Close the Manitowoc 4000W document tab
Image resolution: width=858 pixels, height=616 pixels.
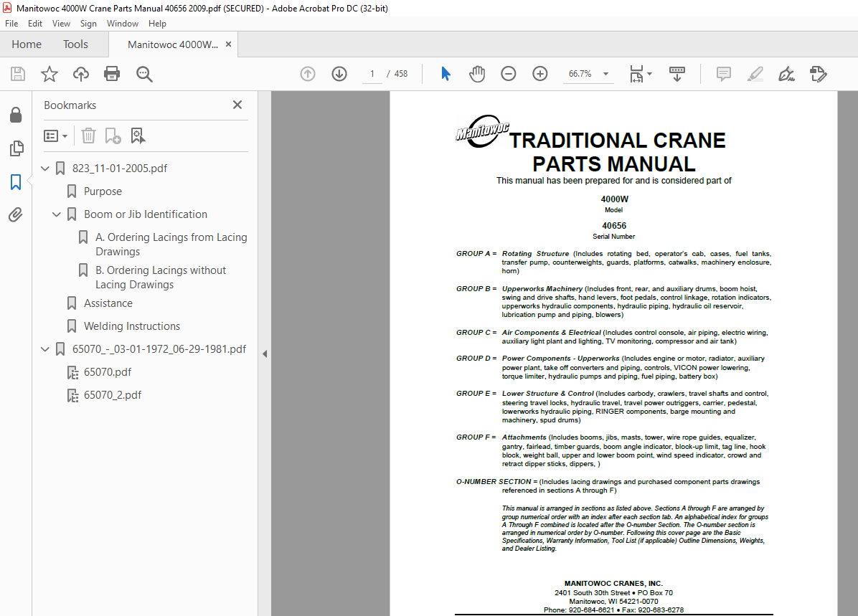(229, 44)
